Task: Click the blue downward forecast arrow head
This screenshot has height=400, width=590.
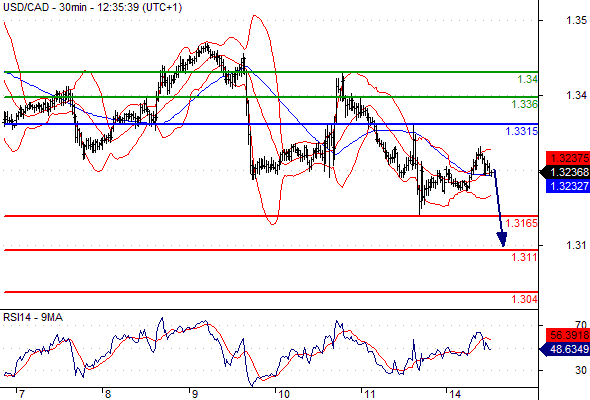Action: coord(502,239)
